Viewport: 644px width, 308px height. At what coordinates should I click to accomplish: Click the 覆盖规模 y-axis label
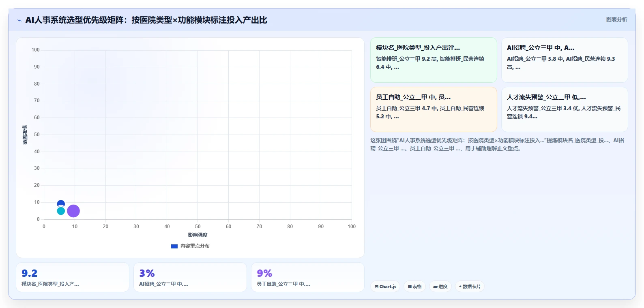(x=25, y=135)
